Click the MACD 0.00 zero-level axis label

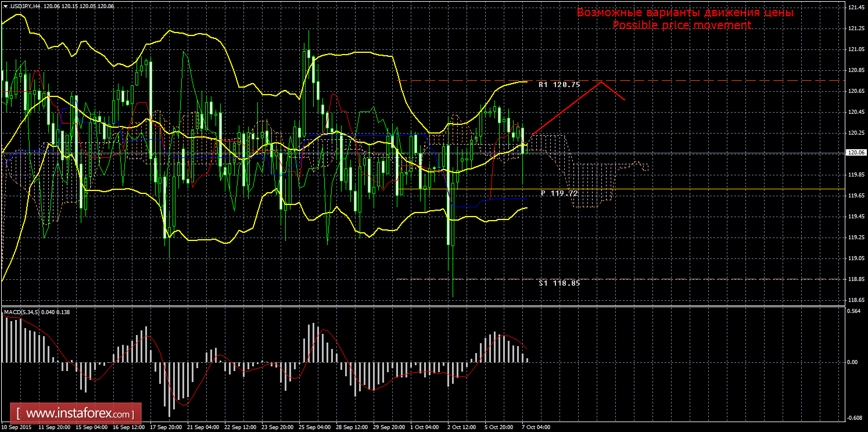click(853, 362)
